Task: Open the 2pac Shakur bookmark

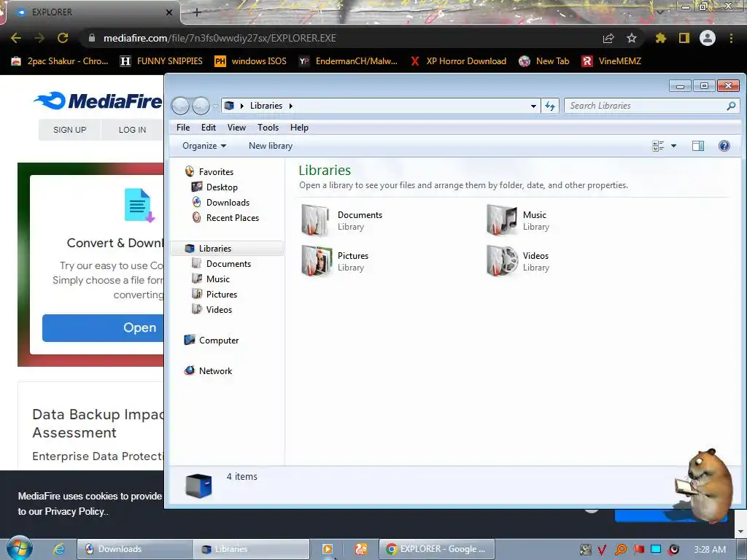Action: [x=60, y=61]
